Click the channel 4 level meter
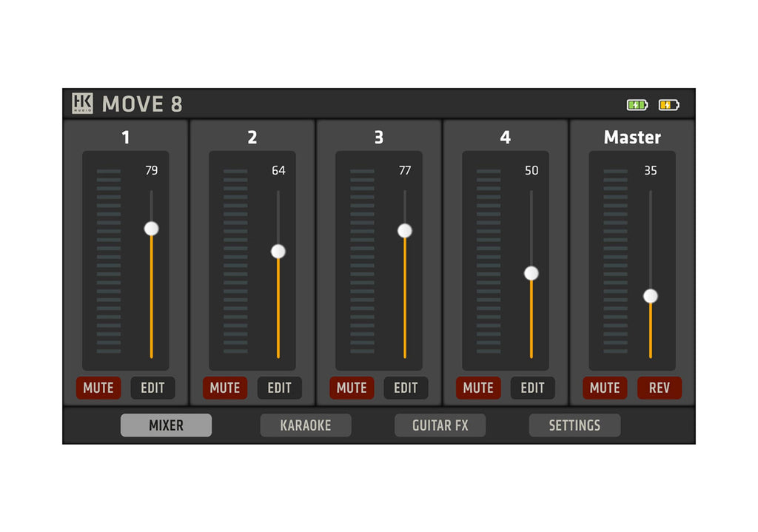Screen dimensions: 758x532 [x=489, y=261]
